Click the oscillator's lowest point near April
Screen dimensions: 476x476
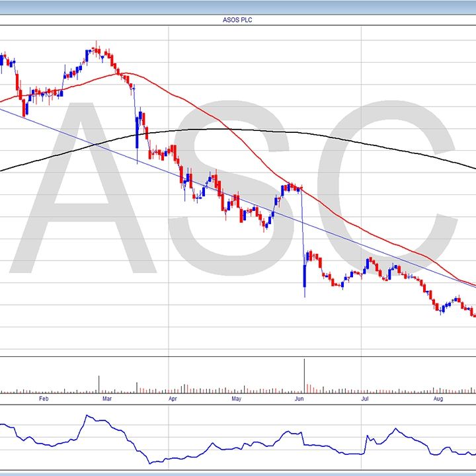pyautogui.click(x=151, y=462)
